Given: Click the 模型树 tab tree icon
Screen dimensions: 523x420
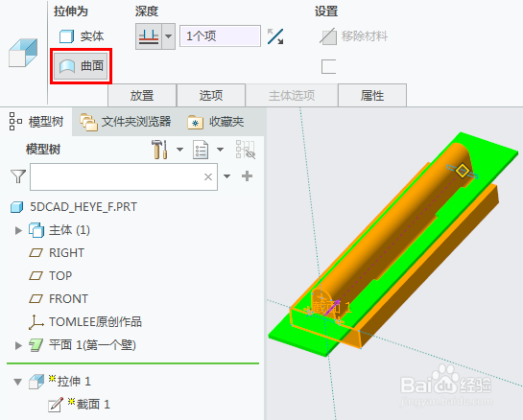Looking at the screenshot, I should coord(15,122).
